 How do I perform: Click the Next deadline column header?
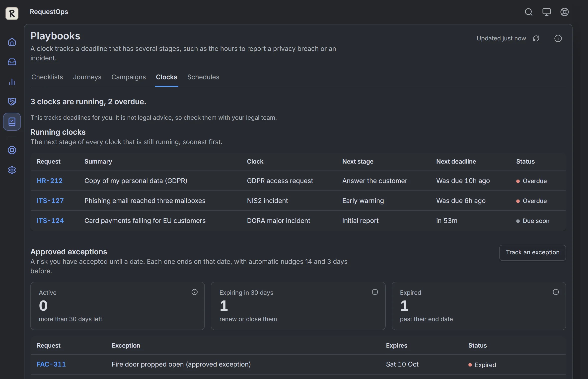456,162
